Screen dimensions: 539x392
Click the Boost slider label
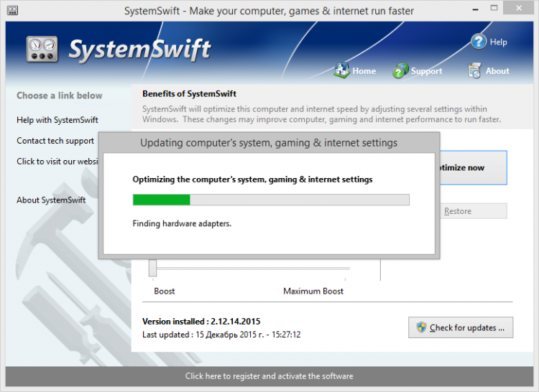[x=165, y=291]
